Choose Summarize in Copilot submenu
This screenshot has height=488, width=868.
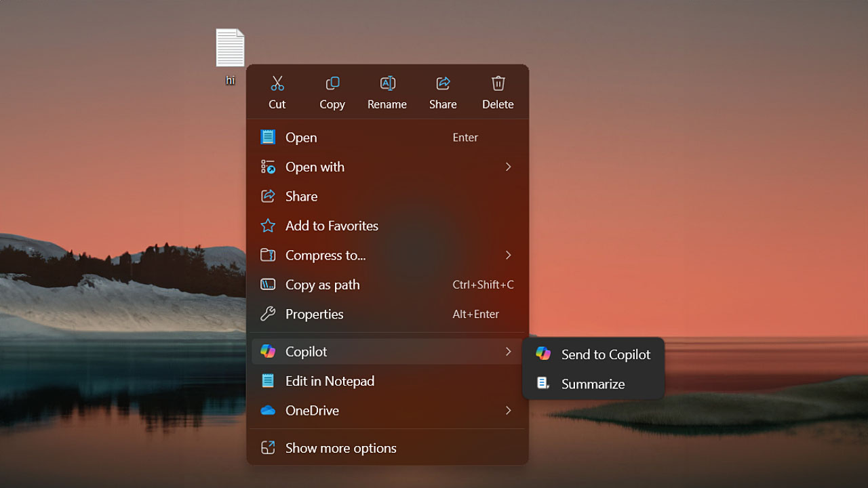(593, 384)
